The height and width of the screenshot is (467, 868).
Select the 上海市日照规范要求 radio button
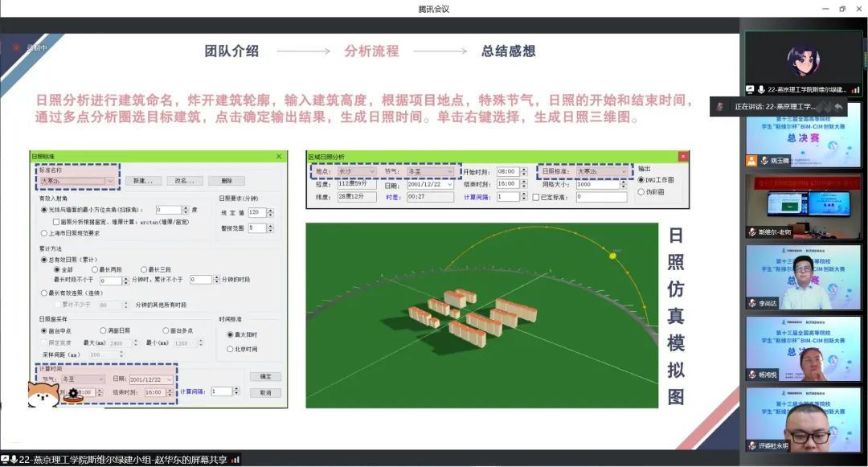click(x=44, y=233)
